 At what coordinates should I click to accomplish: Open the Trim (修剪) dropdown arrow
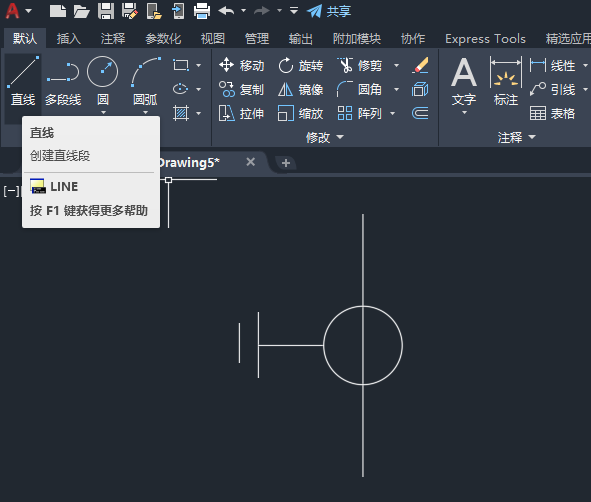(x=397, y=66)
